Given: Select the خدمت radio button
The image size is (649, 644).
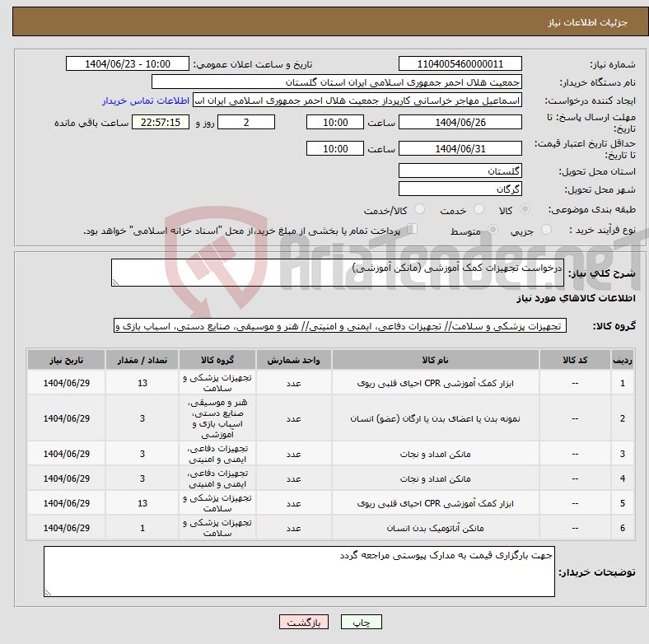Looking at the screenshot, I should tap(479, 209).
